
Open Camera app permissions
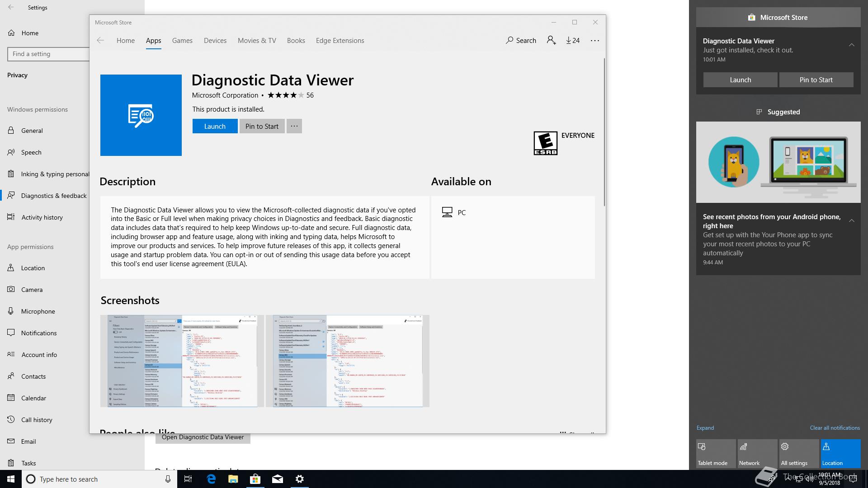click(x=45, y=290)
